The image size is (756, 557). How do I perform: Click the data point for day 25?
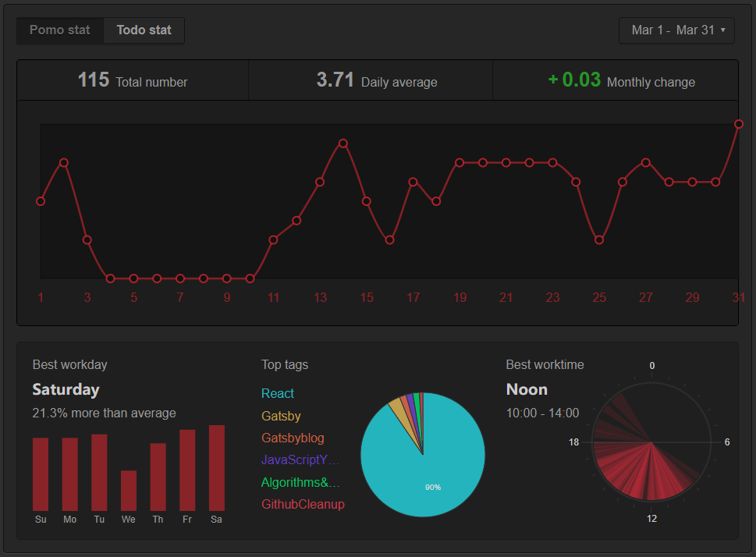point(599,240)
